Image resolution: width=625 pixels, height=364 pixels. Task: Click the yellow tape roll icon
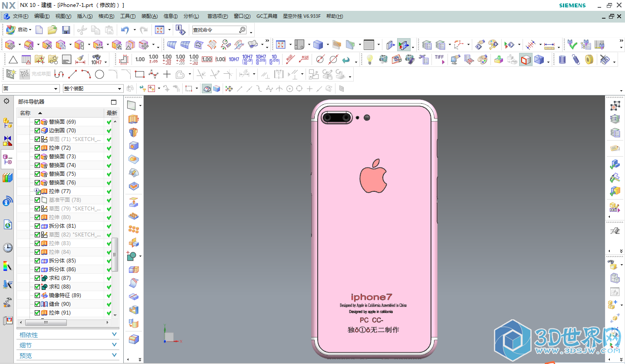pyautogui.click(x=589, y=59)
